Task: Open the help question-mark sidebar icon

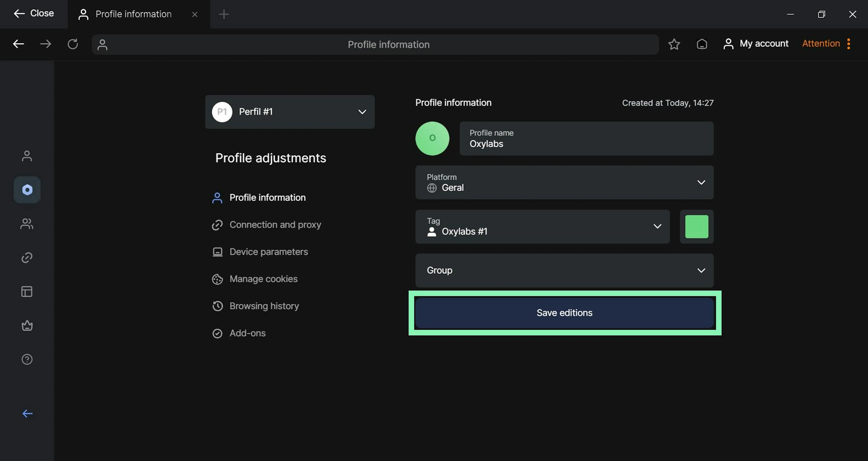Action: [27, 359]
